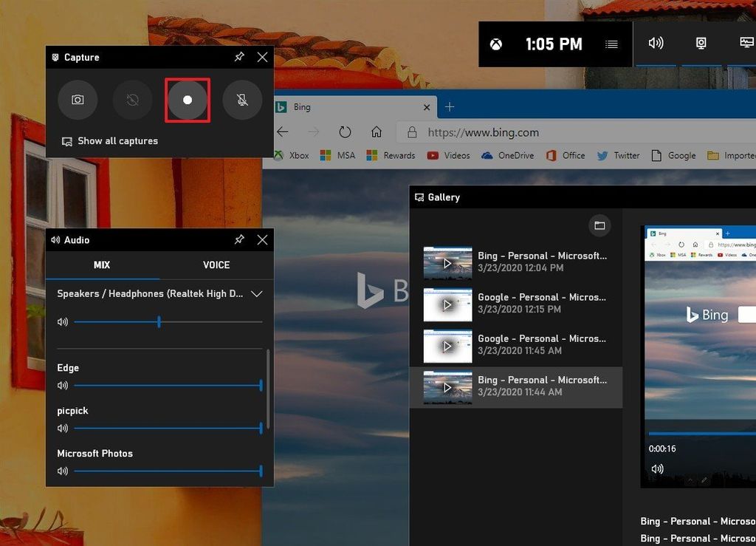Select the Bing capture from 11:44 AM
Image resolution: width=756 pixels, height=546 pixels.
tap(516, 387)
